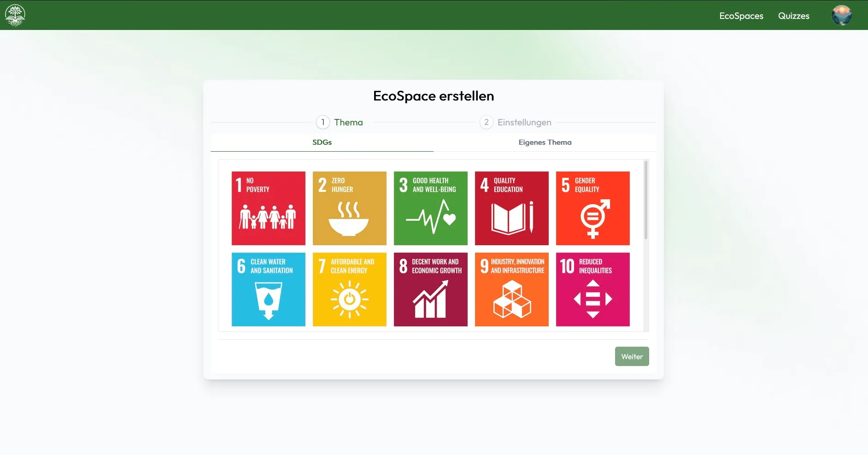Open the Quizzes navigation item
The image size is (868, 455).
(x=794, y=16)
